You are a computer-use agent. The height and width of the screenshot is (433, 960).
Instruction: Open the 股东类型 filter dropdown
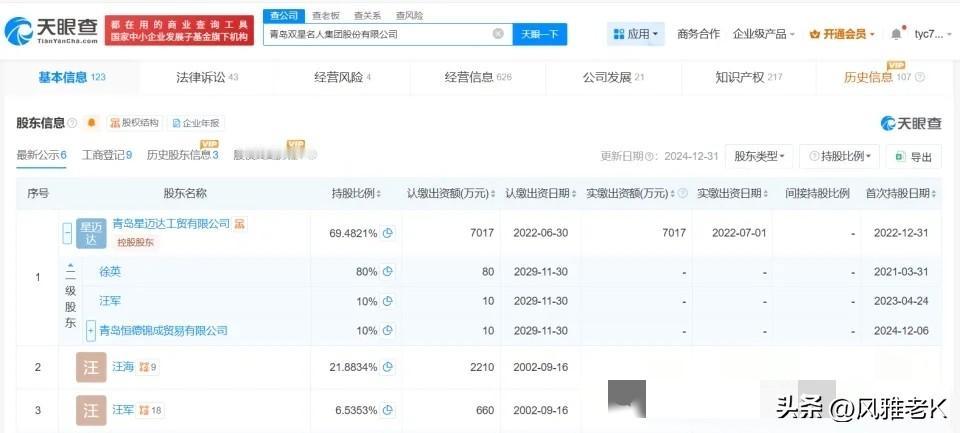(759, 156)
